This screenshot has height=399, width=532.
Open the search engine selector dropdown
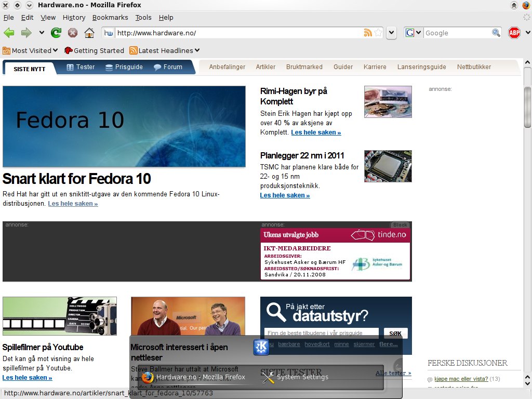(x=413, y=33)
